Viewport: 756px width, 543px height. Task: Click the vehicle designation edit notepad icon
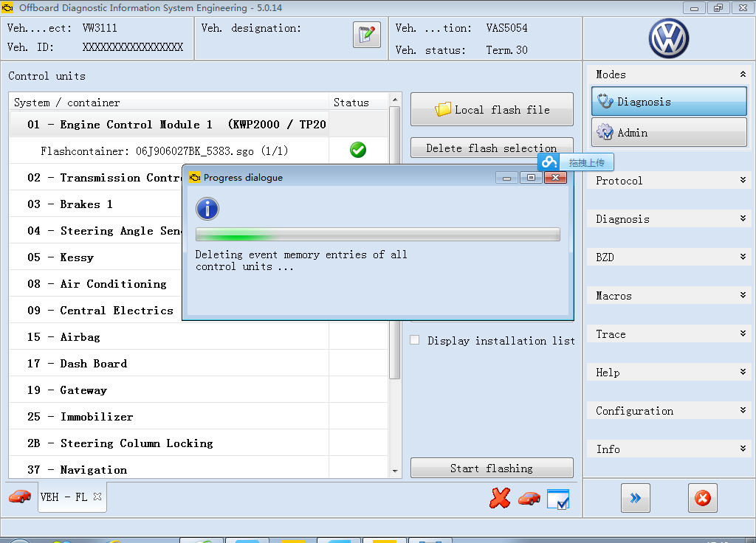point(366,35)
